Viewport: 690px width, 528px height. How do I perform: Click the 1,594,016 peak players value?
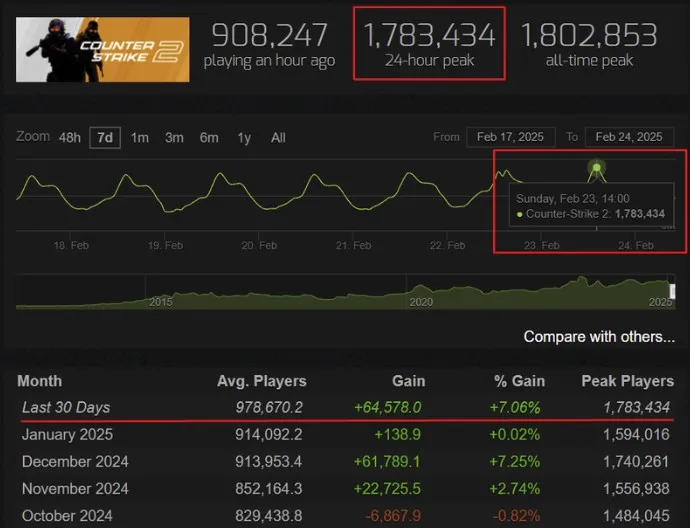point(636,435)
